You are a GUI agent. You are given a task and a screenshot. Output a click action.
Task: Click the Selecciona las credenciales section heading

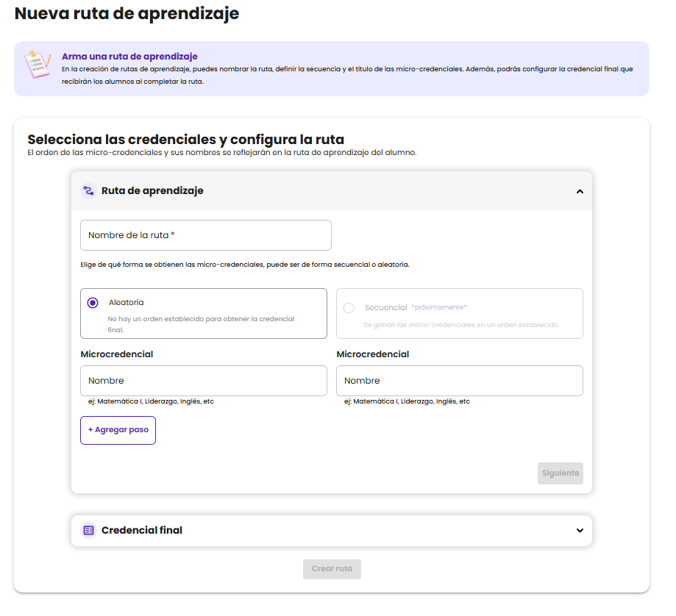tap(185, 140)
